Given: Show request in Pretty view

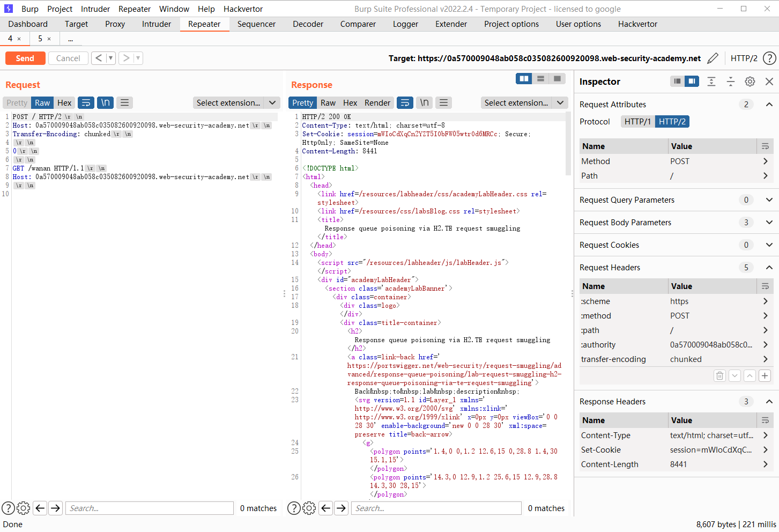Looking at the screenshot, I should [17, 102].
